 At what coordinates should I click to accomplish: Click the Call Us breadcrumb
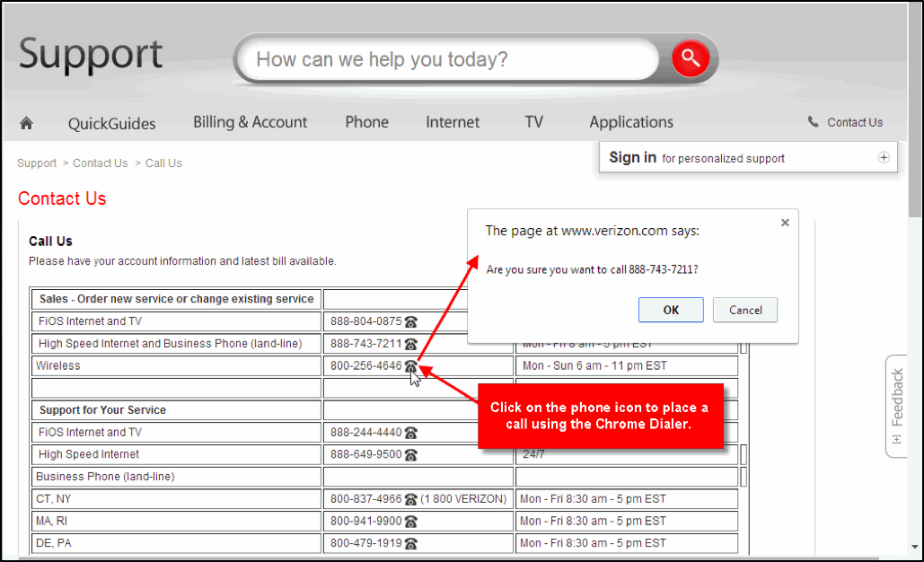tap(163, 163)
